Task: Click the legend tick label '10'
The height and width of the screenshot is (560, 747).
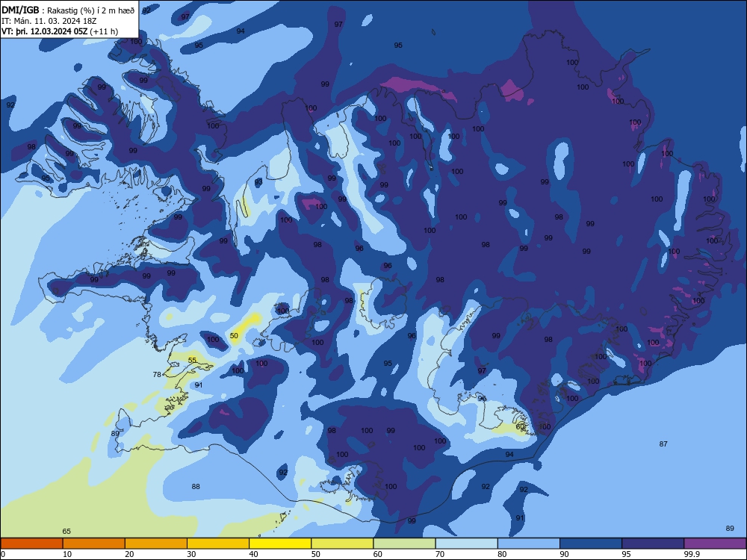Action: (67, 554)
